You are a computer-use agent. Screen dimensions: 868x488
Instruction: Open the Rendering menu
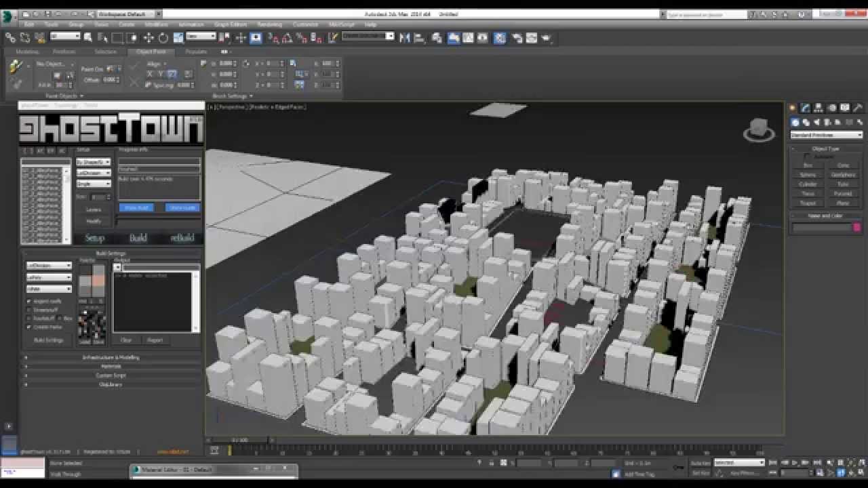pyautogui.click(x=270, y=24)
